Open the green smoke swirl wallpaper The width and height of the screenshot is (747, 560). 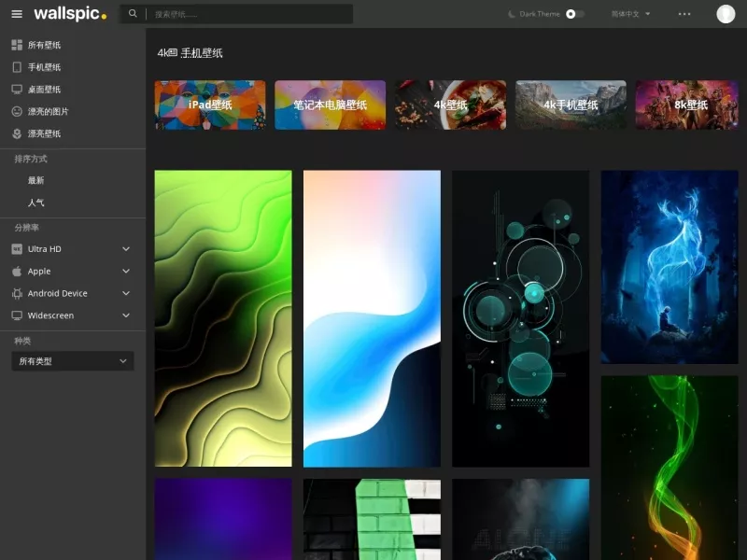pyautogui.click(x=669, y=468)
